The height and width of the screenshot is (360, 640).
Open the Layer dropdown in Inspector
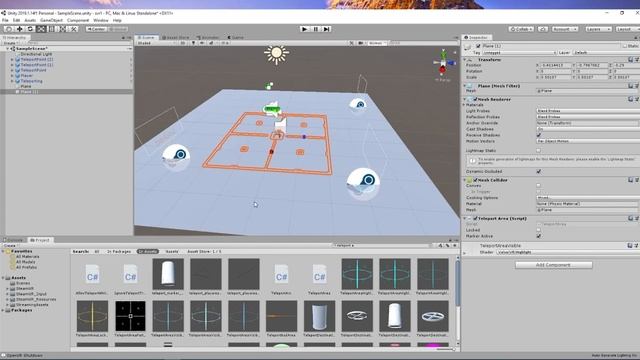point(606,53)
